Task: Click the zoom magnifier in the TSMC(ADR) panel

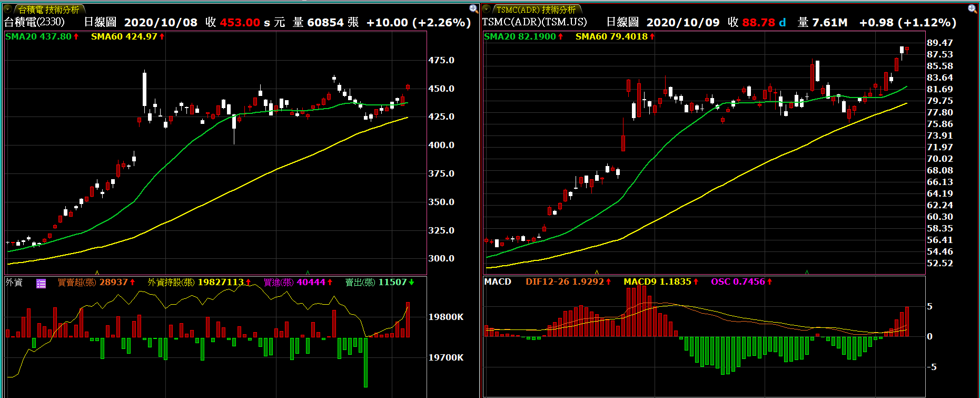Action: coord(972,8)
